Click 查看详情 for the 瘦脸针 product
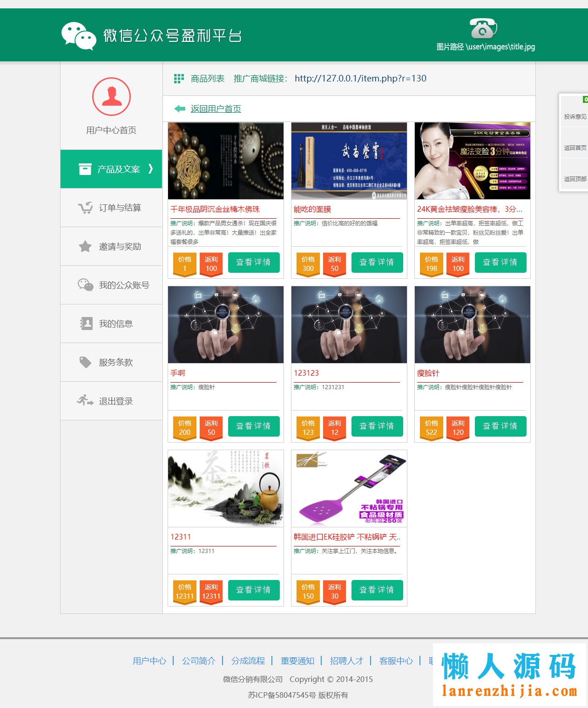The image size is (588, 708). (500, 426)
